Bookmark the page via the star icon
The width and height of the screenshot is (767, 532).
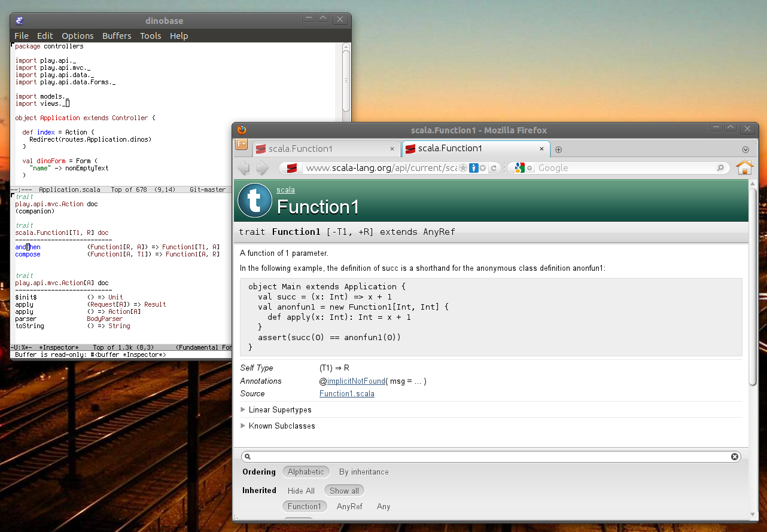pyautogui.click(x=462, y=168)
